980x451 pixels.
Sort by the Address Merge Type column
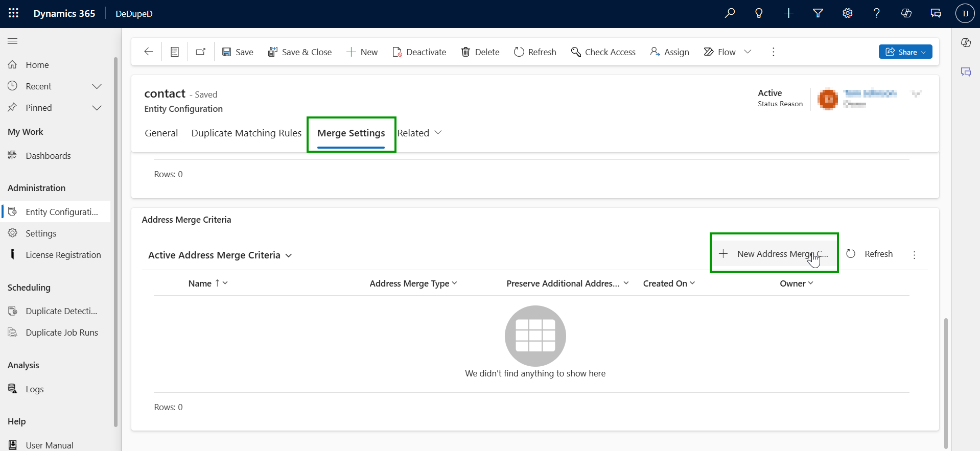(x=409, y=283)
